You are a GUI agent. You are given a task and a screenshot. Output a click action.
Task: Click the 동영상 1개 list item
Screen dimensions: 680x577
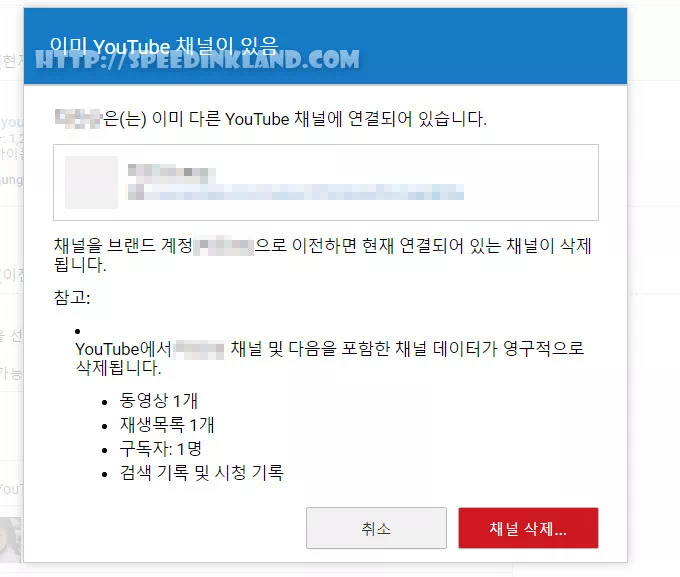pyautogui.click(x=159, y=400)
